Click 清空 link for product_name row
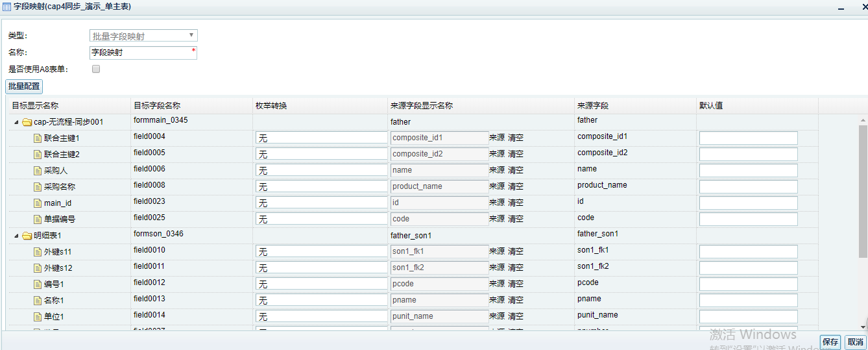868x350 pixels. tap(516, 186)
